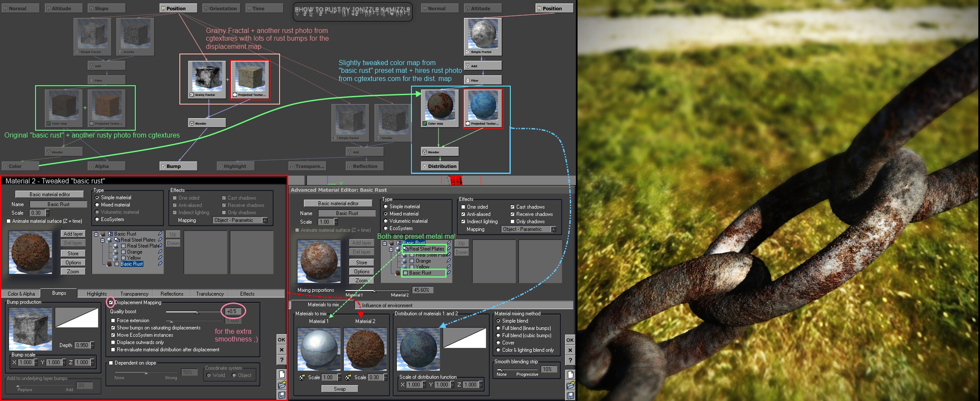Click stepper on Scale 0.30 in Material 2 panel
Viewport: 980px width, 401px height.
[48, 213]
